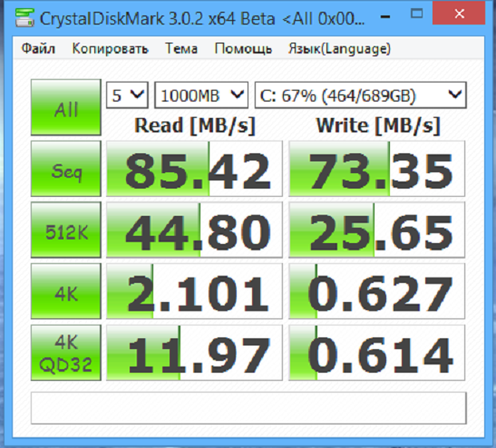The height and width of the screenshot is (448, 496).
Task: Click the empty comment field at the bottom
Action: point(248,408)
